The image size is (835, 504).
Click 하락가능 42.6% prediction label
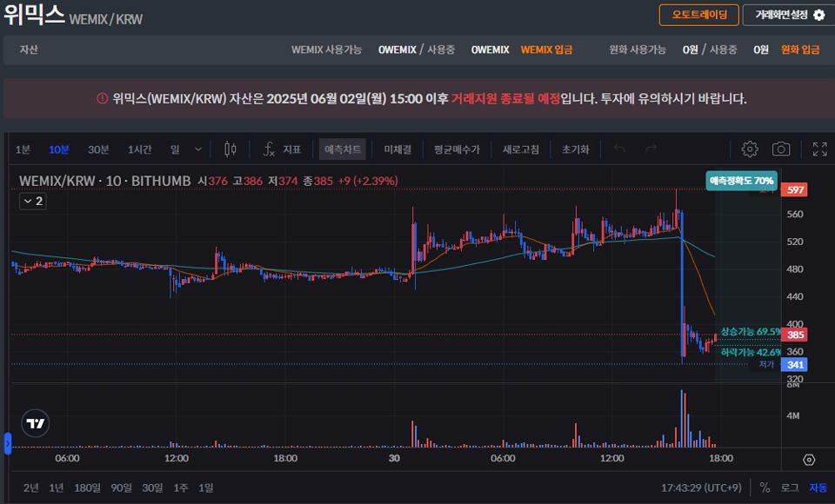pyautogui.click(x=751, y=352)
